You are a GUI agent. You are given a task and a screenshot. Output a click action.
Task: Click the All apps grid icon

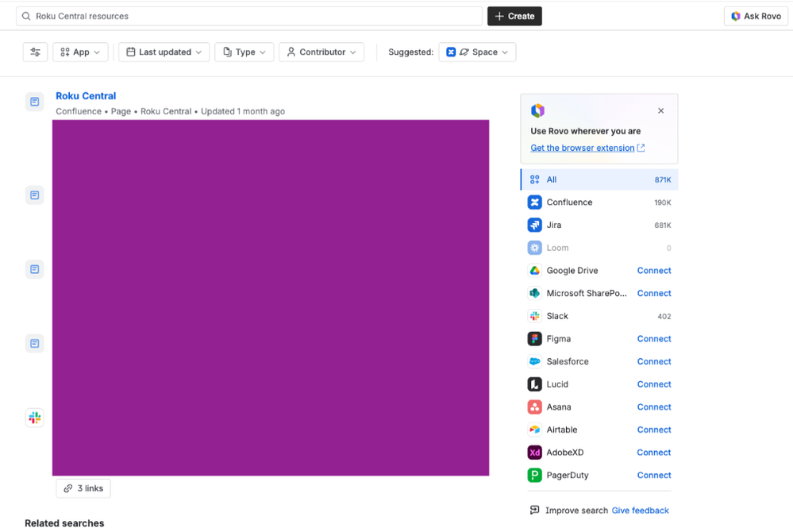click(534, 179)
